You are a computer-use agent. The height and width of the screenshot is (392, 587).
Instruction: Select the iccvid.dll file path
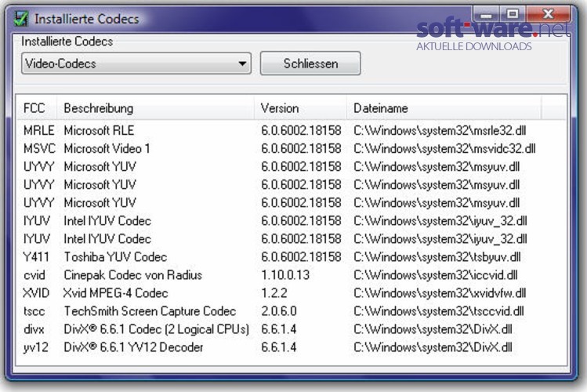pos(436,275)
